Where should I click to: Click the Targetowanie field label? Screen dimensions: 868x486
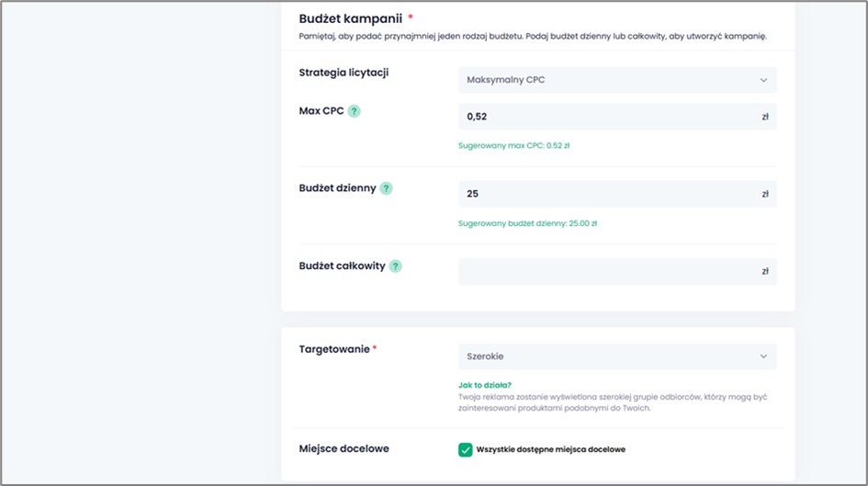tap(334, 349)
